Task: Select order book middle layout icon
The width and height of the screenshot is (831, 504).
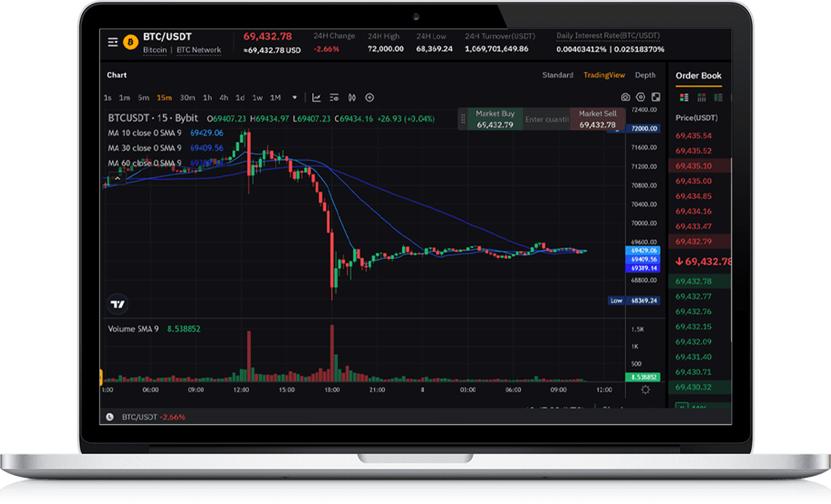Action: pos(701,98)
